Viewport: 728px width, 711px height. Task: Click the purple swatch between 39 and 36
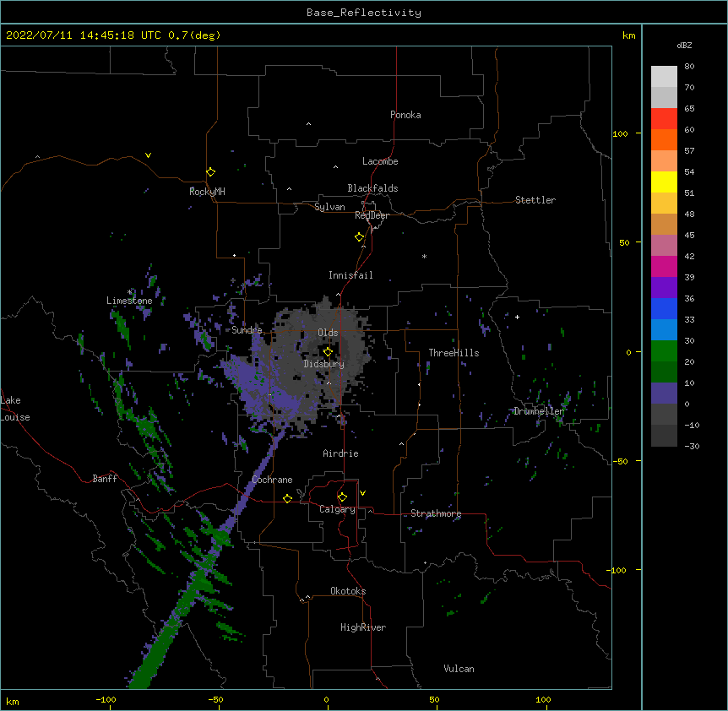[664, 287]
